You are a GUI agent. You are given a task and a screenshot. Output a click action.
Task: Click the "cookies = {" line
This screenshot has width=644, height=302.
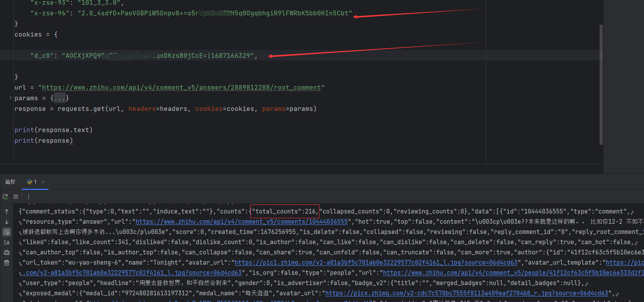36,35
